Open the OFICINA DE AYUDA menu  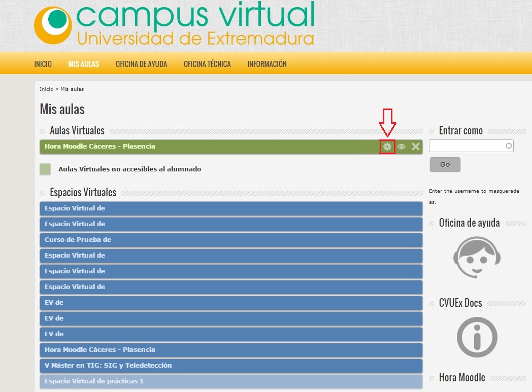[x=141, y=64]
